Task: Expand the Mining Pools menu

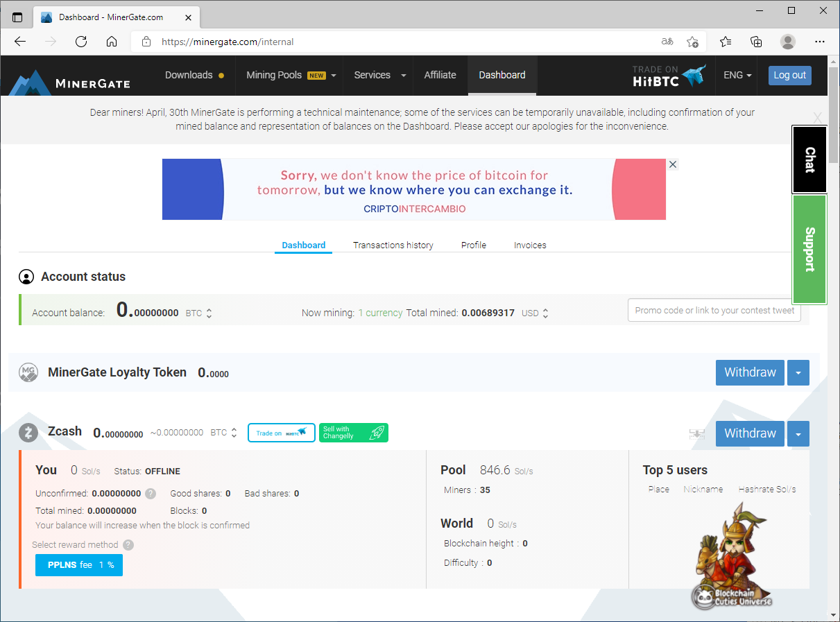Action: tap(291, 76)
